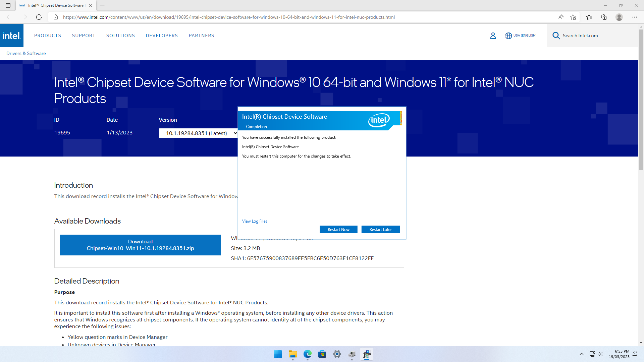
Task: Open View Log Files link
Action: click(255, 221)
